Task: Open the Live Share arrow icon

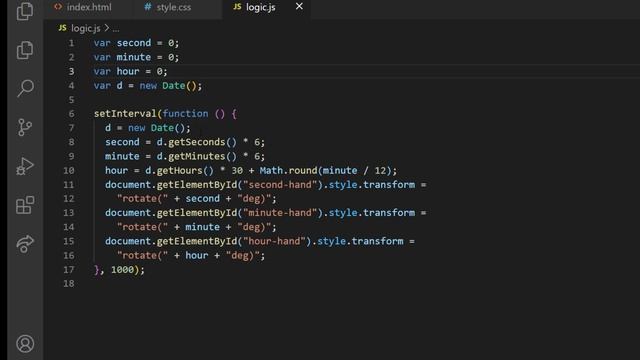Action: 25,244
